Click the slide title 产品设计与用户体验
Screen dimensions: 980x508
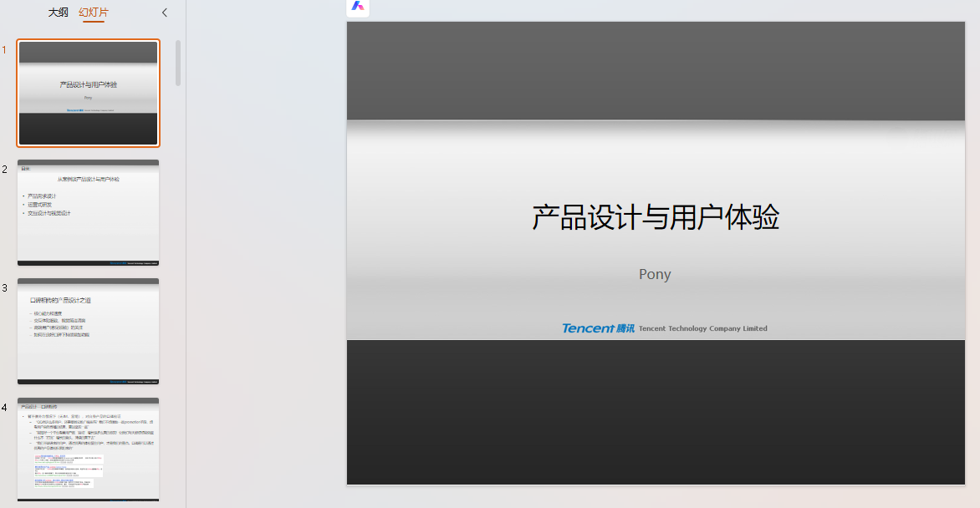[x=656, y=217]
